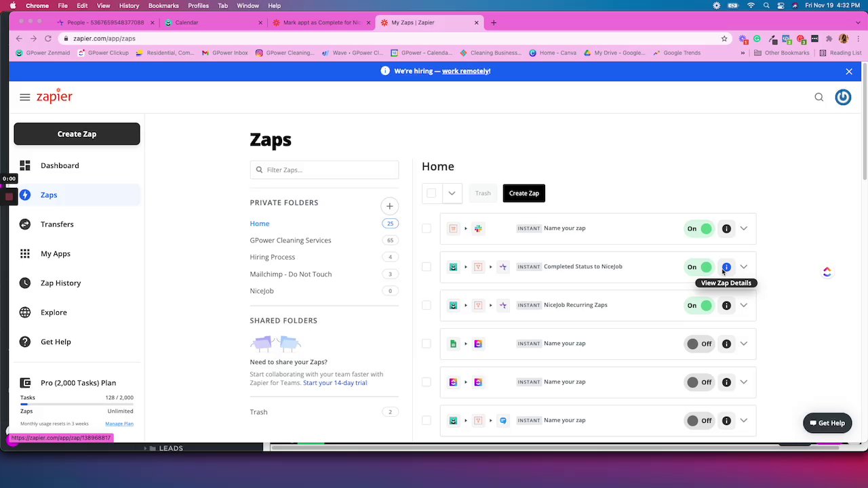Click the Manage Plan link

coord(119,424)
